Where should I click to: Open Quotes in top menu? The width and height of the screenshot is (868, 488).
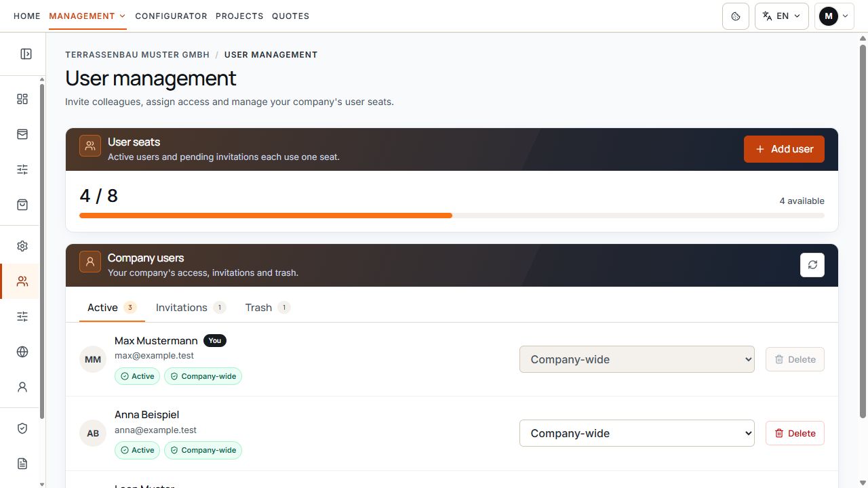click(x=290, y=16)
